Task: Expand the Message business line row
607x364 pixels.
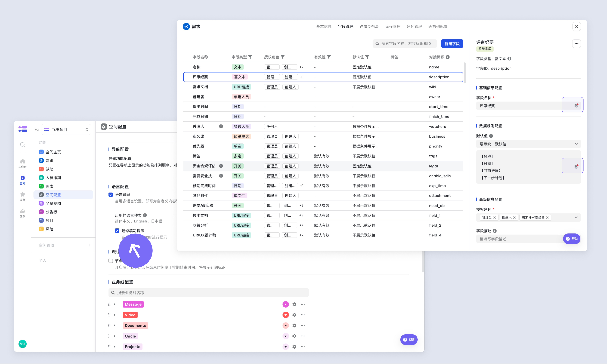Action: click(114, 304)
